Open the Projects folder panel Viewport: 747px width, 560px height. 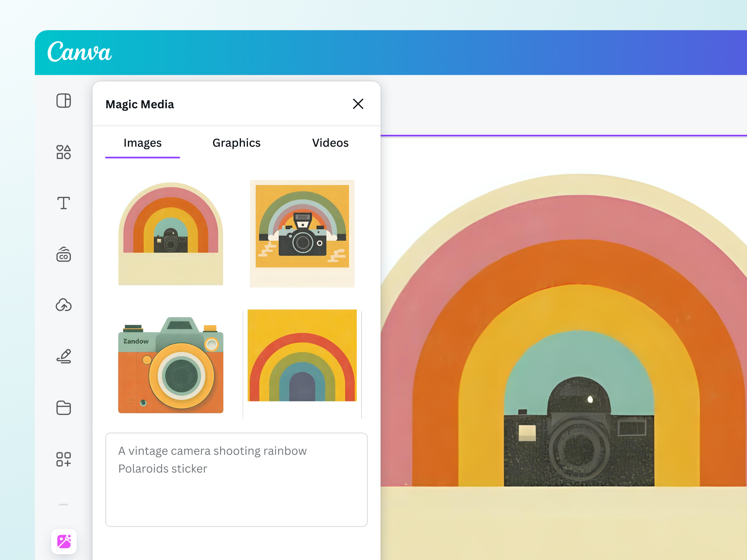(x=63, y=408)
